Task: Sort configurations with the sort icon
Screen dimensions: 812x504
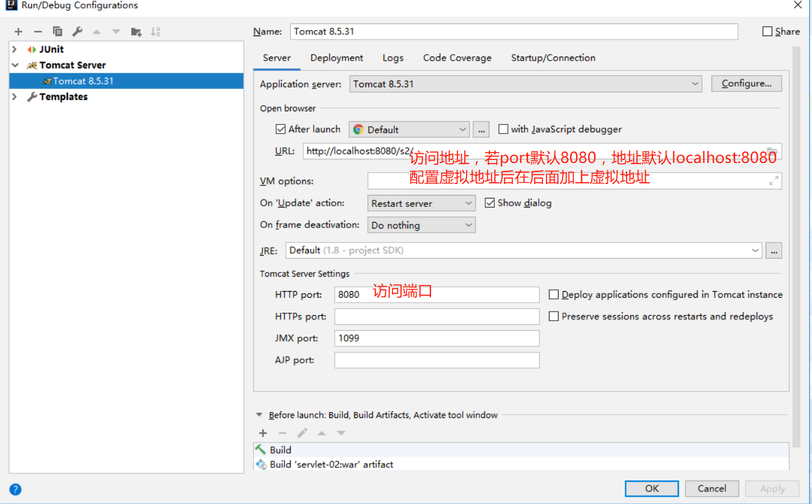Action: pyautogui.click(x=153, y=31)
